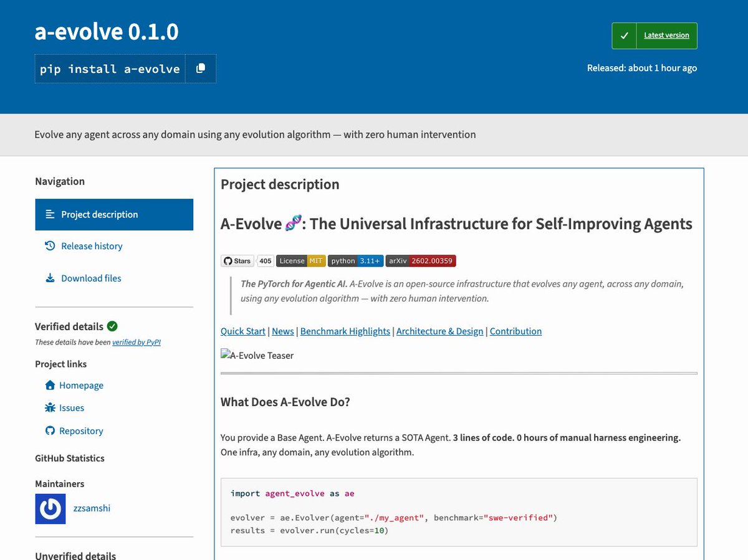Click the Verified details heading
748x560 pixels.
pos(69,326)
